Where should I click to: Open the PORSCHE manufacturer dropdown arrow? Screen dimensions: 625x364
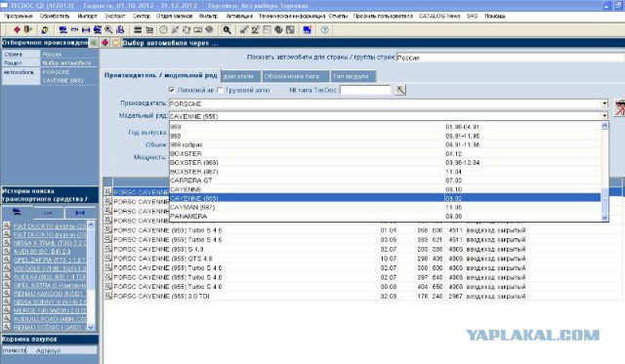pyautogui.click(x=604, y=103)
